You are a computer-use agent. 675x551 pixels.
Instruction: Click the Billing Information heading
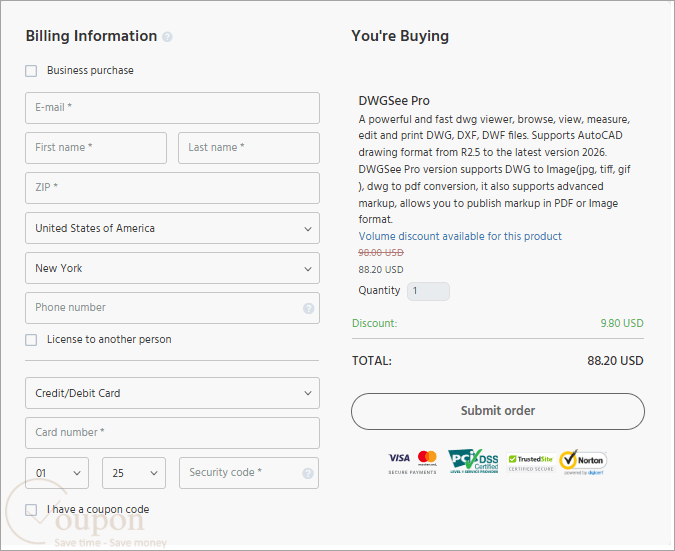tap(91, 36)
